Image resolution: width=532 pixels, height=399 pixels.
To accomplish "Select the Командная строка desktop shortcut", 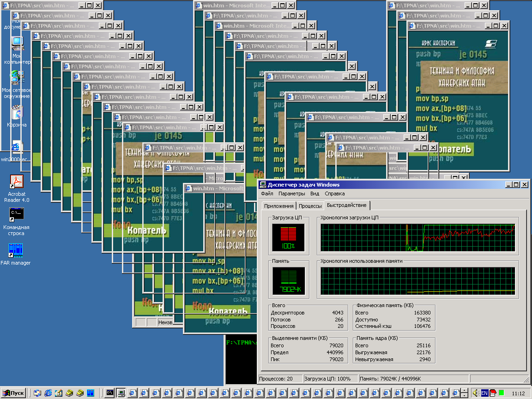I will coord(16,221).
